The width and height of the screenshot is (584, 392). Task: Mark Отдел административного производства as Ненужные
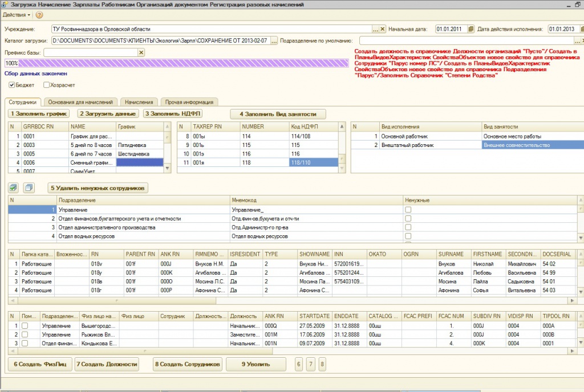(x=408, y=227)
